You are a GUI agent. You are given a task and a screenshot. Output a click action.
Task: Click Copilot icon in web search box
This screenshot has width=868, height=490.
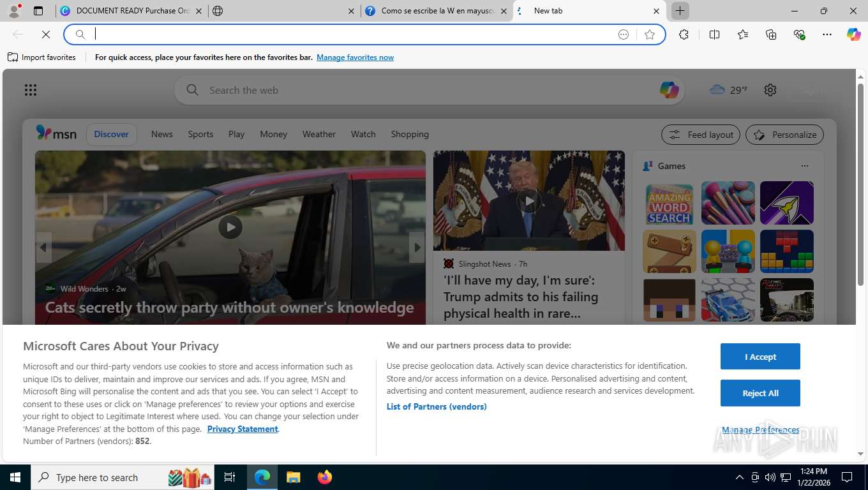669,90
